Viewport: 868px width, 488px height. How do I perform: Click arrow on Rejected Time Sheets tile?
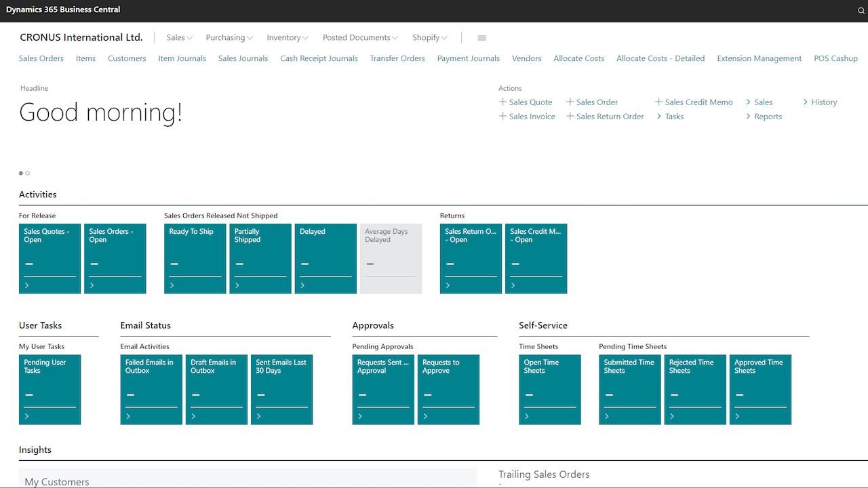[x=672, y=416]
